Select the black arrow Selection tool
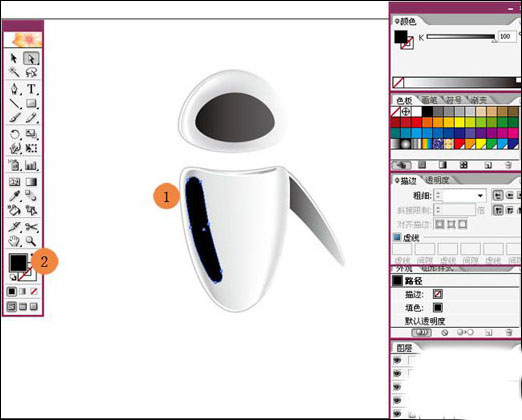This screenshot has width=522, height=420. pyautogui.click(x=14, y=58)
